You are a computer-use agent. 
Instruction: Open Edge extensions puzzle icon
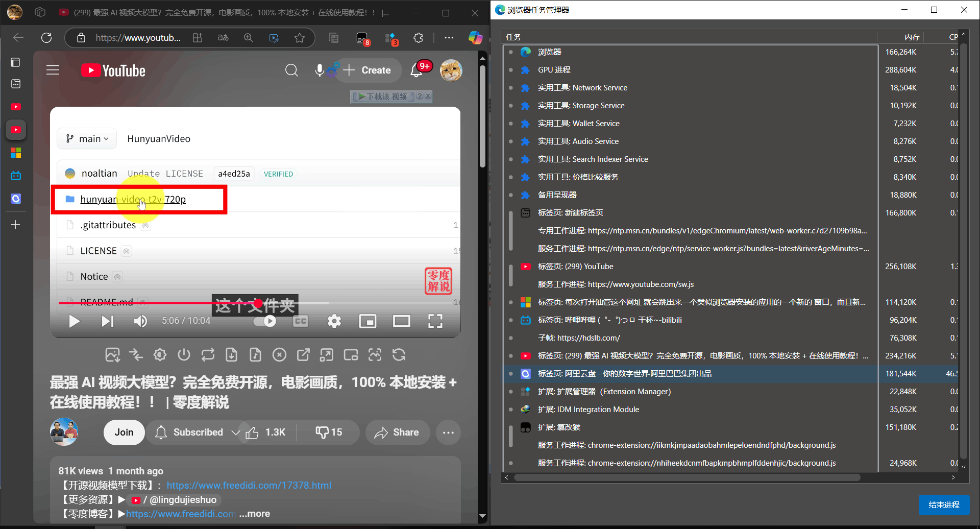[x=418, y=38]
